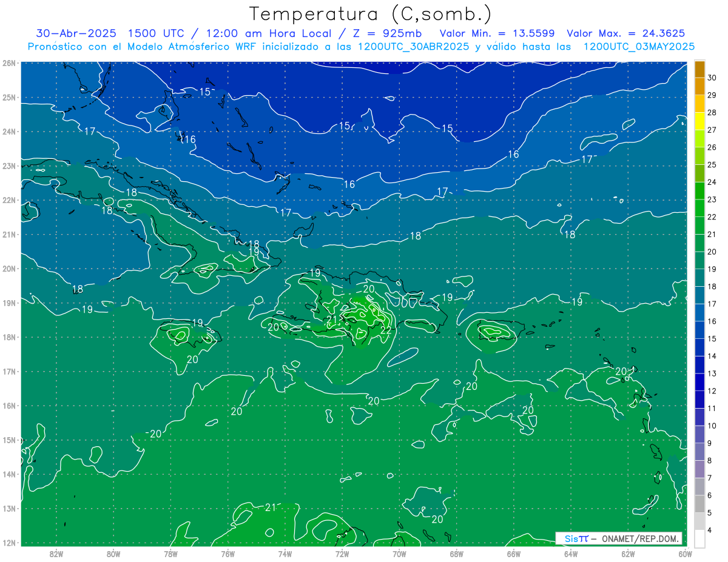The height and width of the screenshot is (562, 728).
Task: Click the "22" contour label over Hispaniola
Action: 386,330
